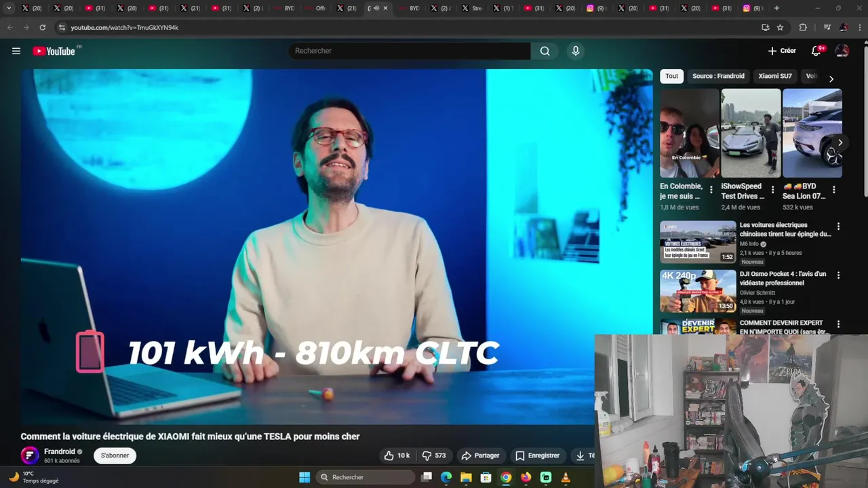
Task: Open the YouTube notifications bell
Action: (816, 51)
